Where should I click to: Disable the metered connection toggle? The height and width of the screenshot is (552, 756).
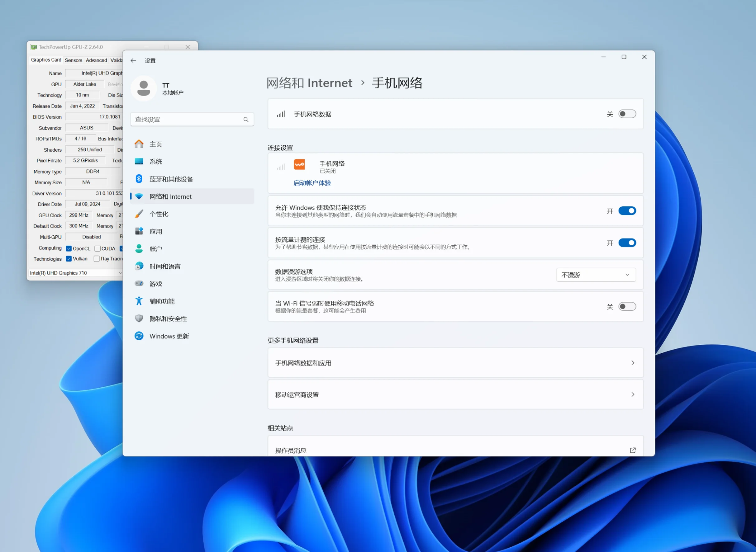pyautogui.click(x=627, y=243)
